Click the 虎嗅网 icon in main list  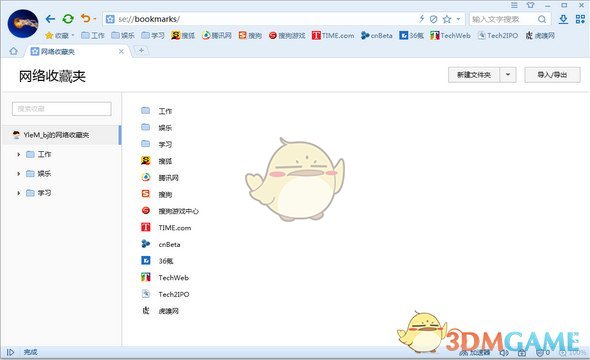coord(146,311)
